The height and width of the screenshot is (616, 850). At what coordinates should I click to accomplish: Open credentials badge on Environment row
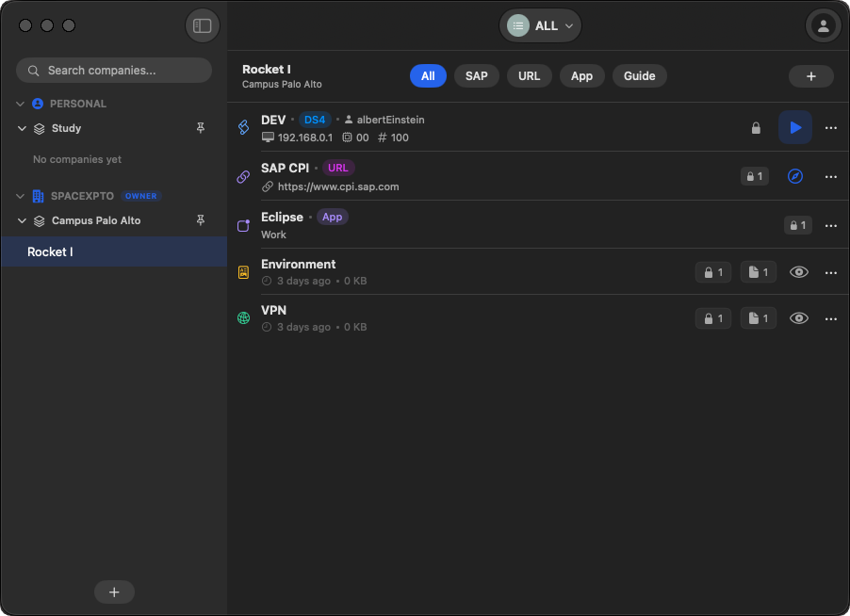pyautogui.click(x=713, y=272)
